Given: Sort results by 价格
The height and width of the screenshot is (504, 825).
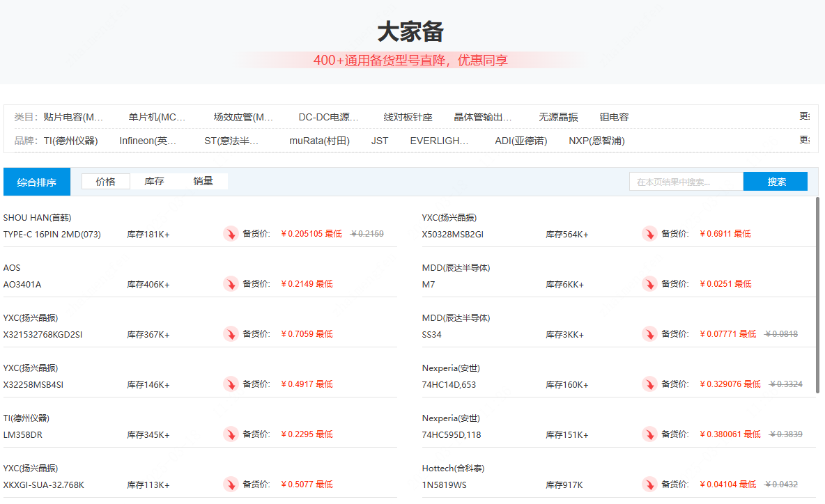Looking at the screenshot, I should click(x=106, y=182).
